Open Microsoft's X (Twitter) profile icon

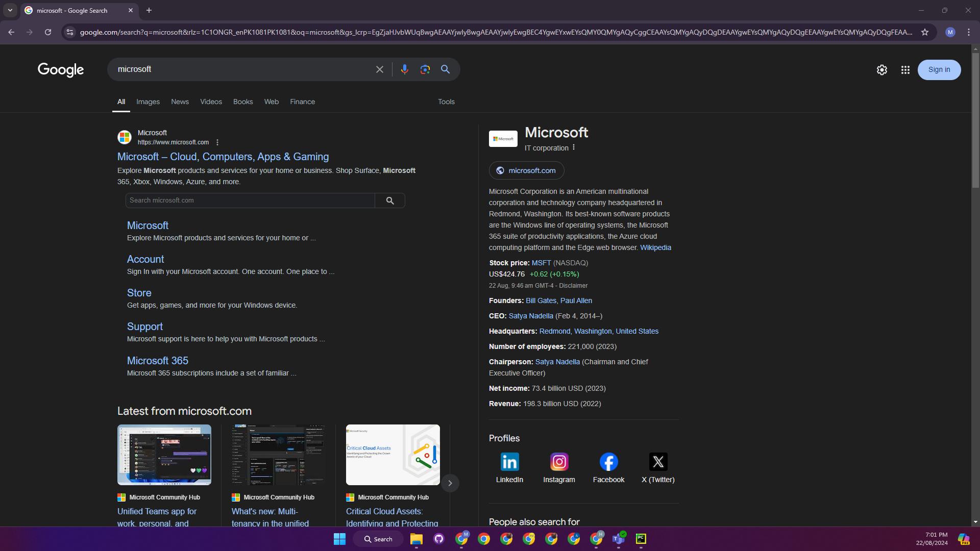658,462
